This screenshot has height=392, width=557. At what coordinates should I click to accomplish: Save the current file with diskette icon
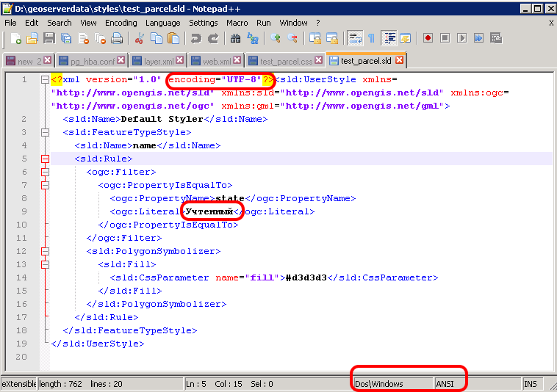(x=49, y=38)
